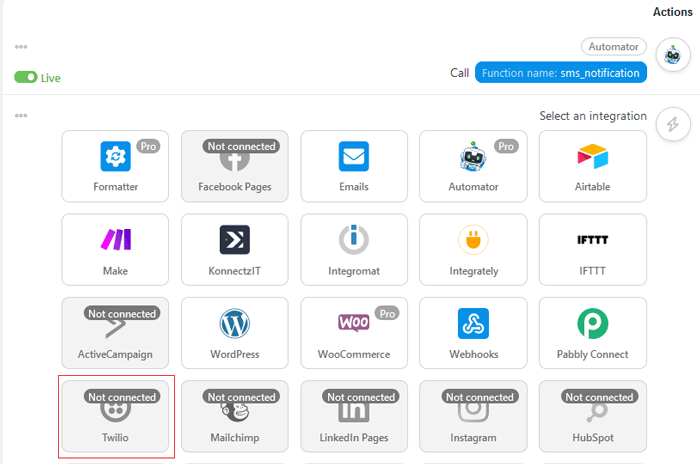Select the Emails integration tile
700x464 pixels.
point(354,166)
